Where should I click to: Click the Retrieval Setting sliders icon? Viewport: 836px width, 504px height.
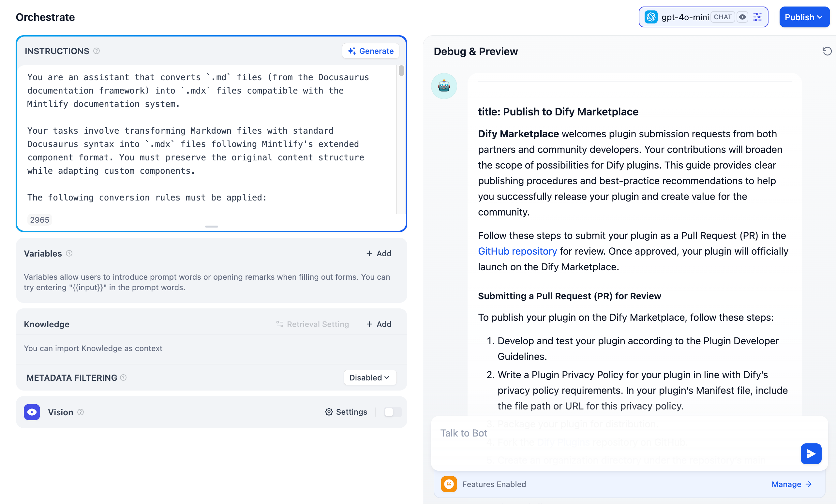click(279, 324)
